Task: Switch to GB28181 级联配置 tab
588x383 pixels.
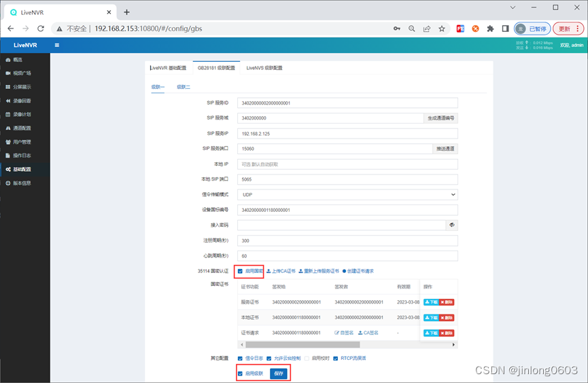Action: coord(216,68)
